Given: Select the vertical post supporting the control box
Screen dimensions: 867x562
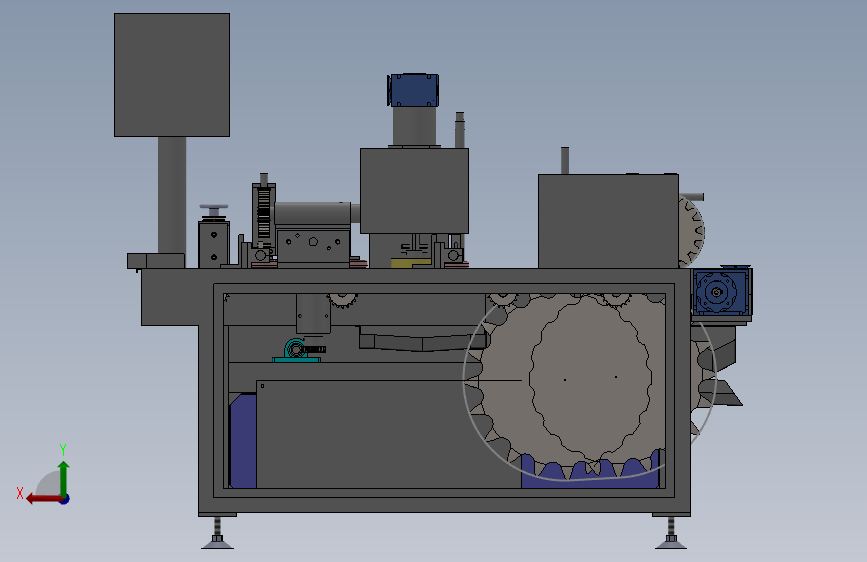Looking at the screenshot, I should coord(172,195).
